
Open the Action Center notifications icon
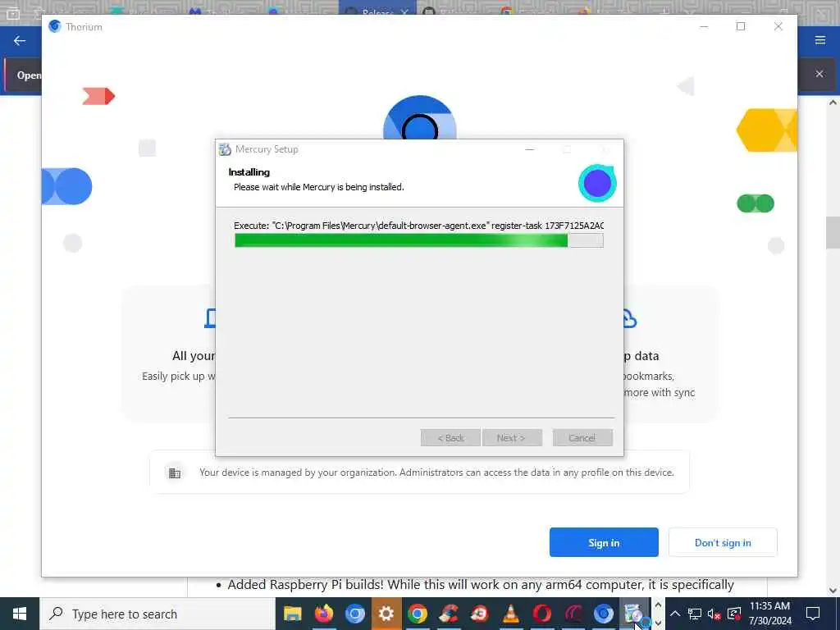[813, 614]
